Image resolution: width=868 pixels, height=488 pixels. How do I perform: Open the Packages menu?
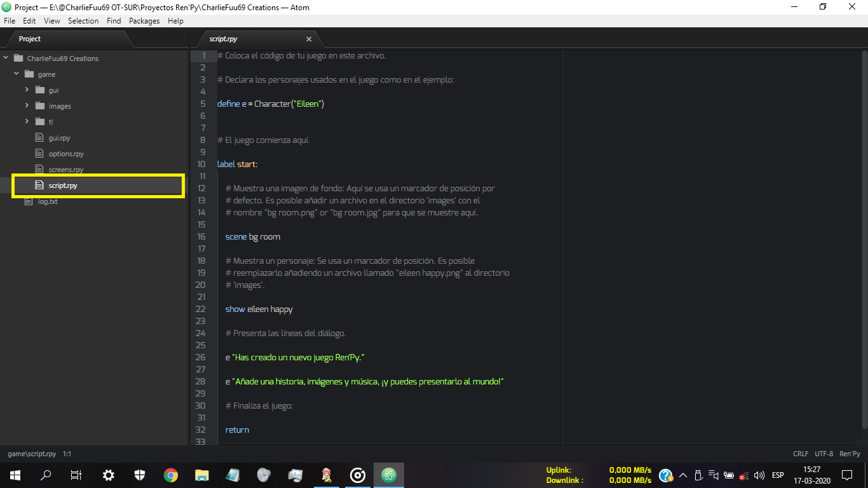pyautogui.click(x=144, y=21)
